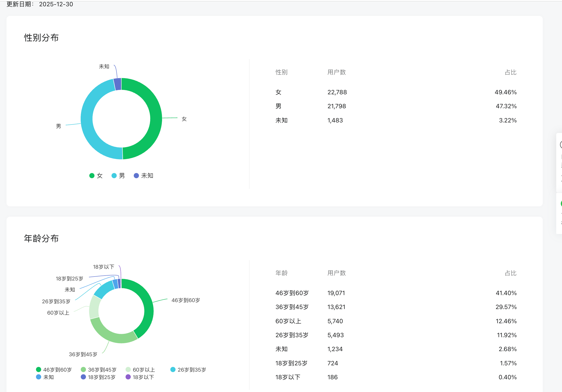The height and width of the screenshot is (392, 562).
Task: Click the 更新日期 2025-12-30 text
Action: 40,4
